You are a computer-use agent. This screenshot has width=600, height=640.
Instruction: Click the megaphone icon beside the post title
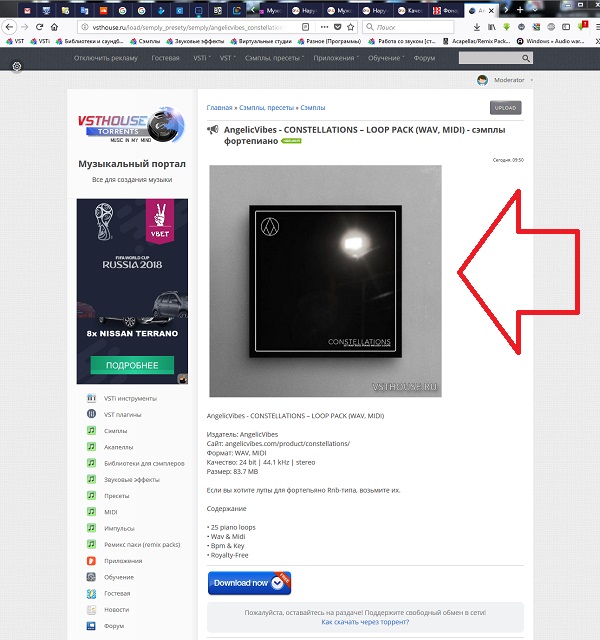[x=213, y=130]
